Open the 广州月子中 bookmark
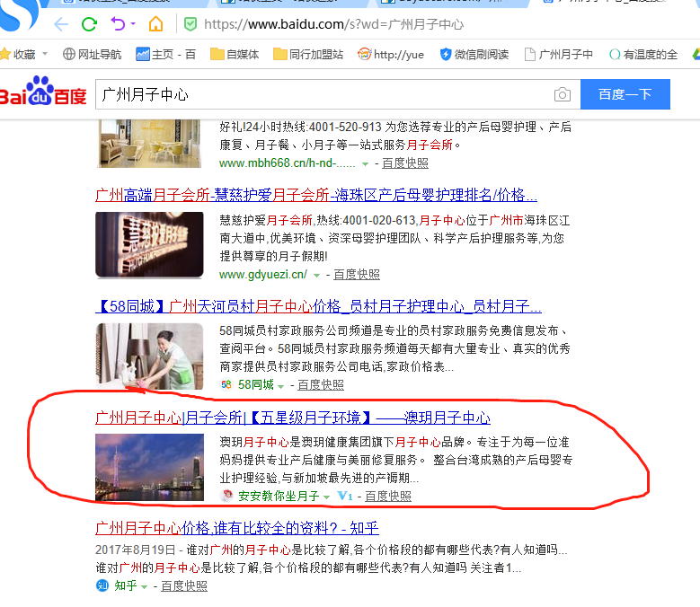Screen dimensions: 700x607 559,55
